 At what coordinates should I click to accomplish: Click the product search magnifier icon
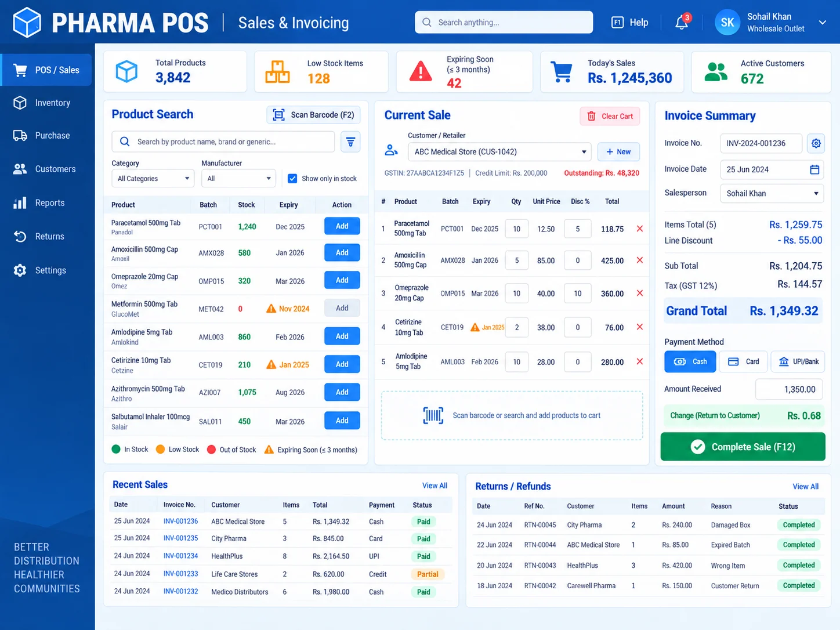[x=124, y=142]
